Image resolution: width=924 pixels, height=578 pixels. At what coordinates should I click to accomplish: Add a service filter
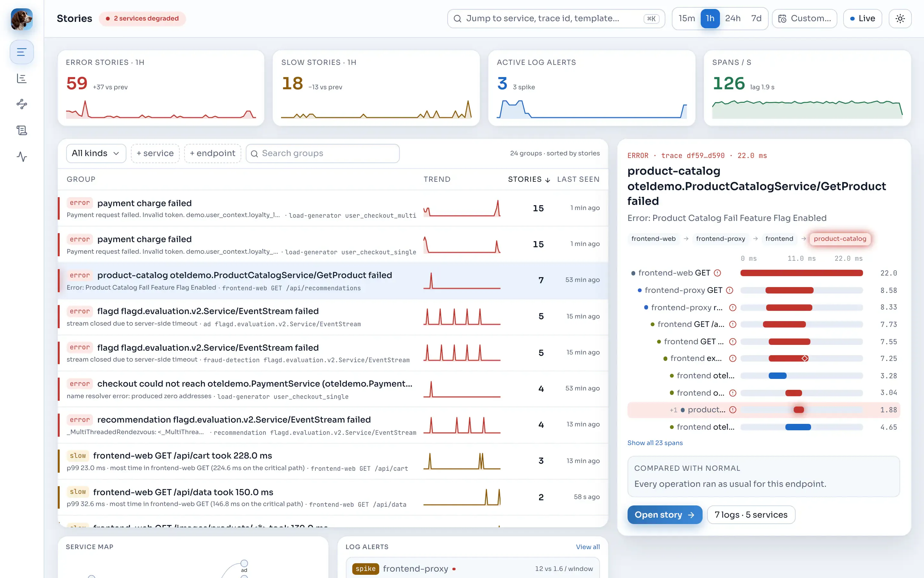pyautogui.click(x=155, y=153)
